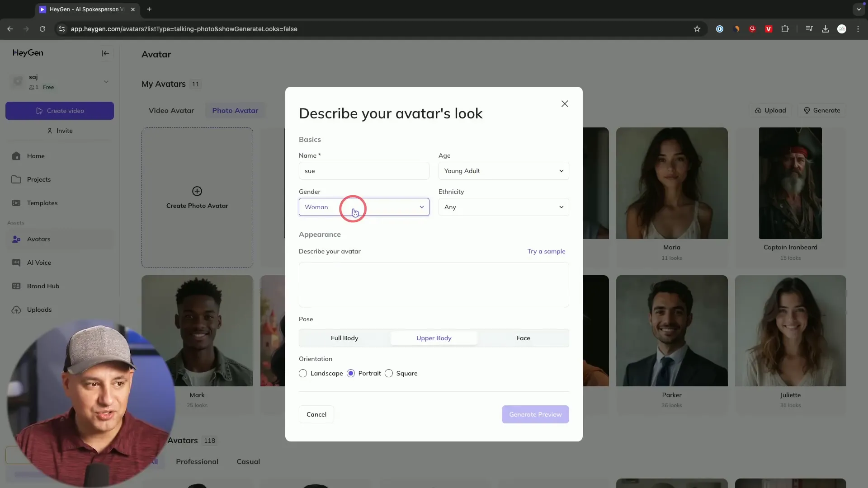
Task: Click the plus icon on Create Photo Avatar
Action: pyautogui.click(x=197, y=191)
